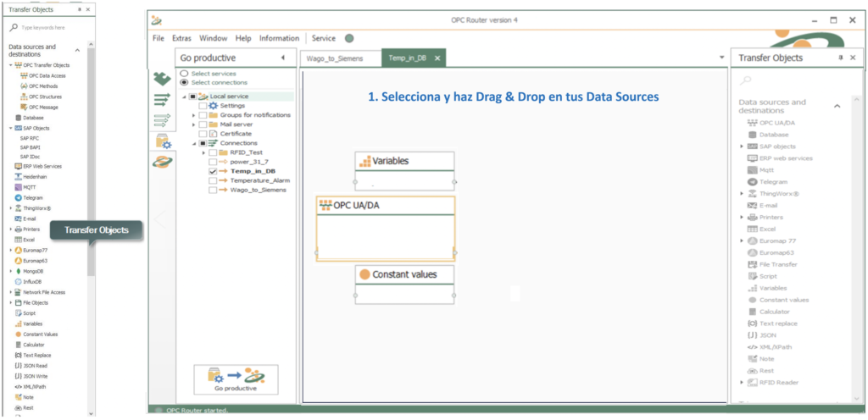Open the connections arrows sidebar icon
This screenshot has height=420, width=868.
point(162,100)
